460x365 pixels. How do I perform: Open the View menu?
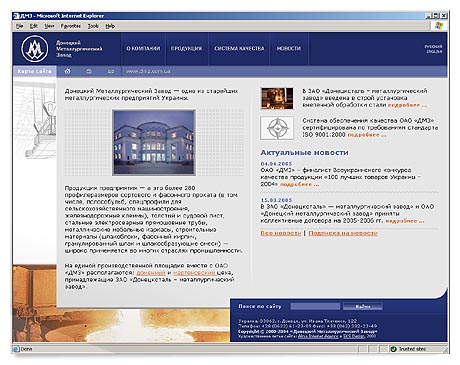[x=49, y=26]
